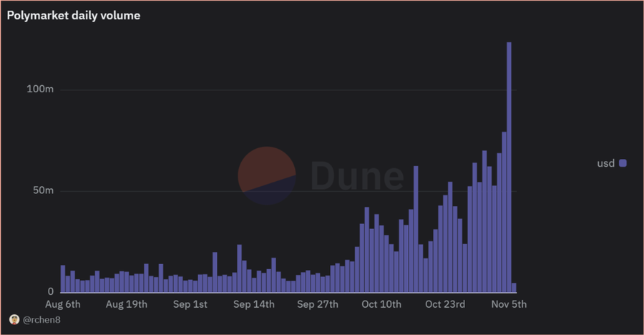Click the Aug 19th axis label
The height and width of the screenshot is (335, 644).
pyautogui.click(x=127, y=304)
